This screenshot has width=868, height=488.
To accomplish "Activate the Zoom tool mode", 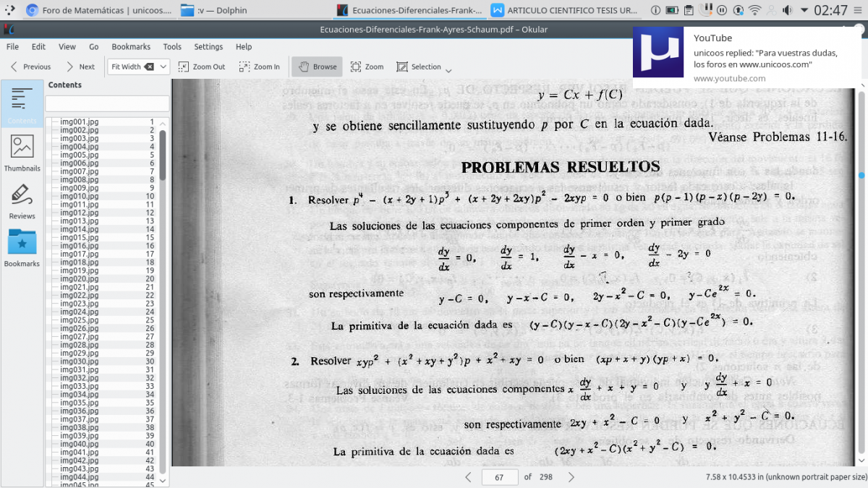I will [367, 67].
